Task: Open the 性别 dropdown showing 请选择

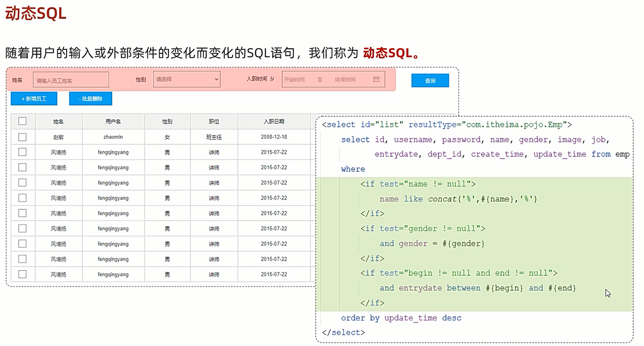Action: coord(187,79)
